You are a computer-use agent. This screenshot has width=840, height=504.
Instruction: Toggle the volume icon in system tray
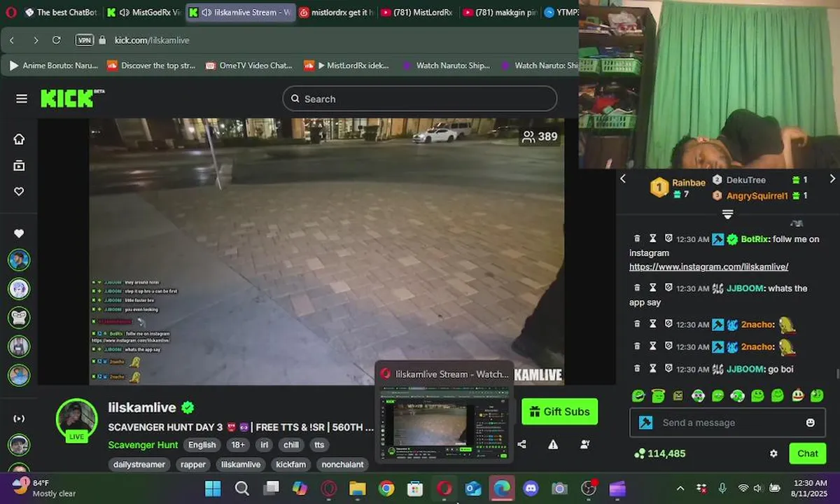tap(759, 488)
